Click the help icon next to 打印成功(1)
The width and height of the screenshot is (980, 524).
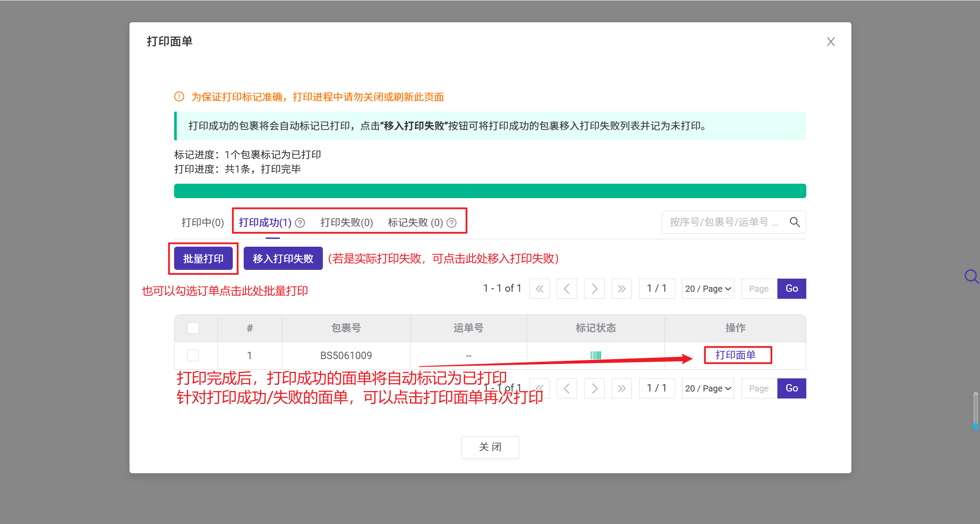300,223
